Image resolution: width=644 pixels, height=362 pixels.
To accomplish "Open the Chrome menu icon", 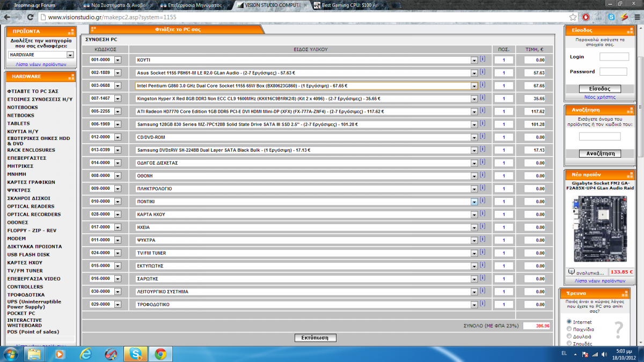I will click(636, 17).
